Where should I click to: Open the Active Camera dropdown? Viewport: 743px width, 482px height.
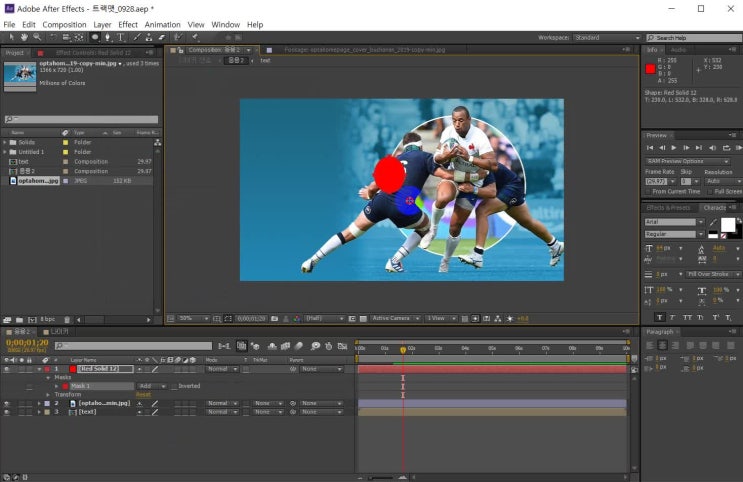pyautogui.click(x=395, y=318)
